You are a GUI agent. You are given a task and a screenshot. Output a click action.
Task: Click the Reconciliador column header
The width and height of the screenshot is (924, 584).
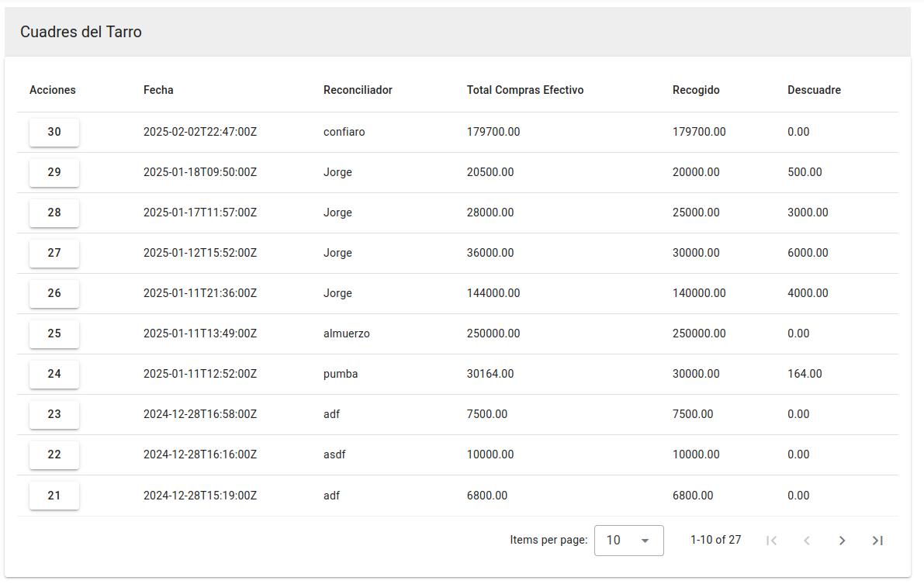pyautogui.click(x=358, y=90)
